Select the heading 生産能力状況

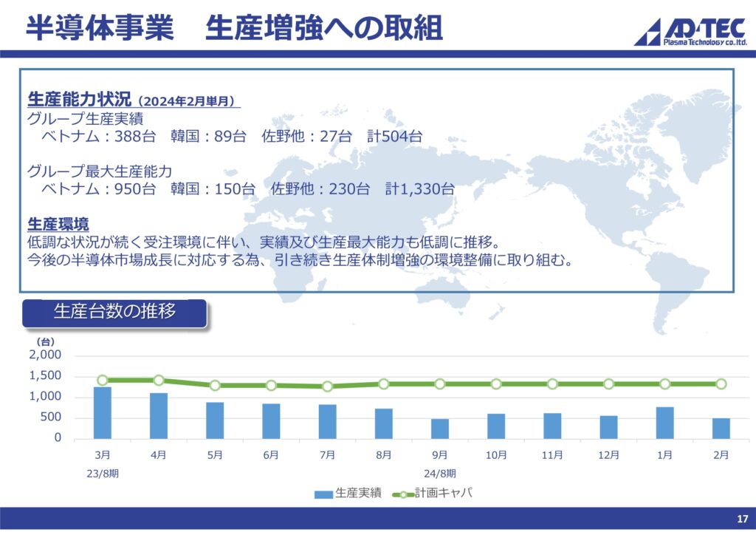[x=79, y=99]
